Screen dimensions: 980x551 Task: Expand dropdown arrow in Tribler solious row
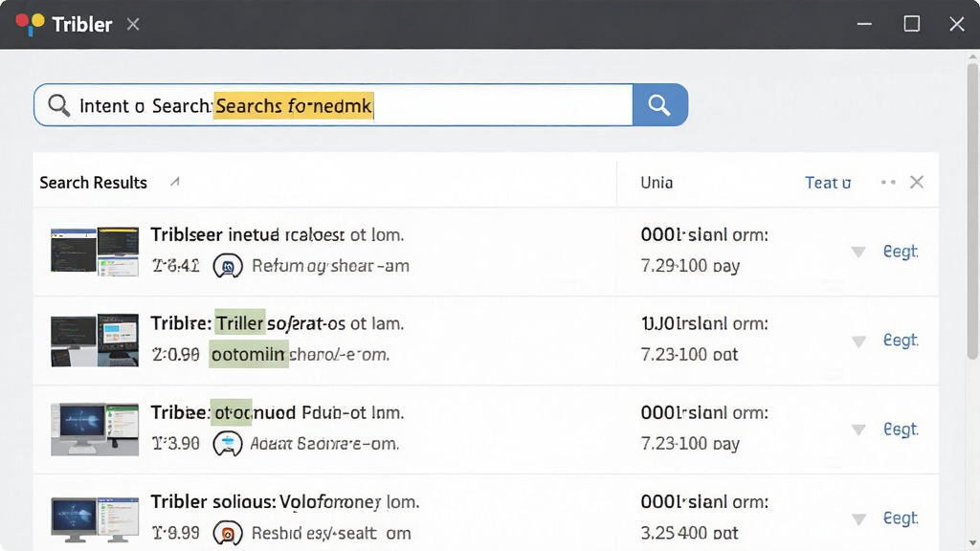pos(858,519)
